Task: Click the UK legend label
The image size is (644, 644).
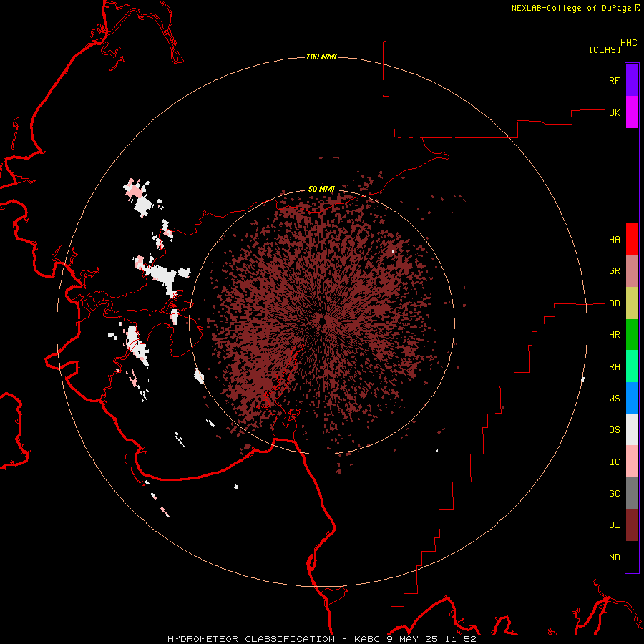Action: pos(614,112)
